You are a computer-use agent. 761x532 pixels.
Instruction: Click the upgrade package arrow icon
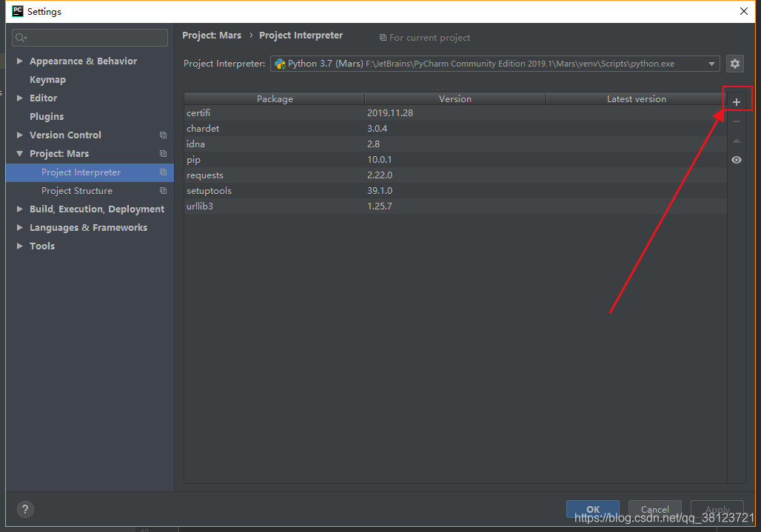737,141
